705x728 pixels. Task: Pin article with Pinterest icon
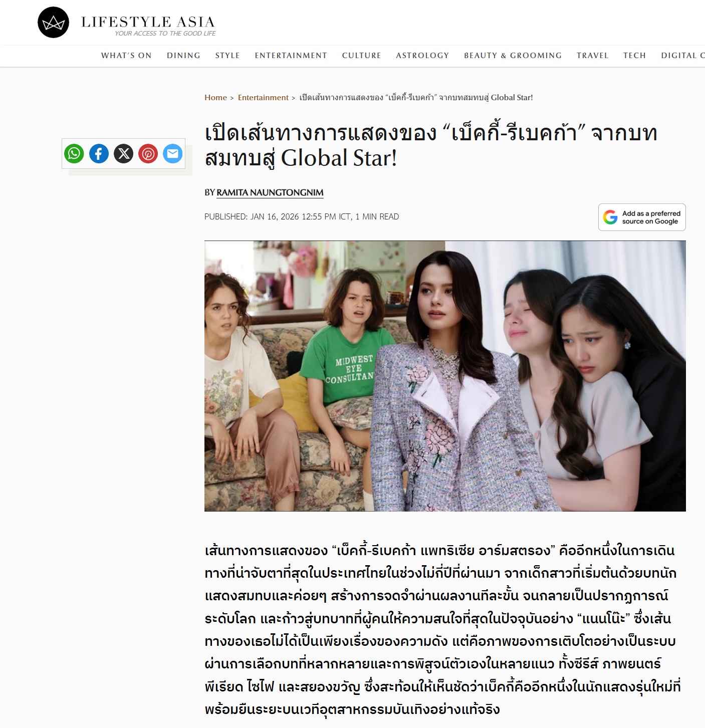pos(148,153)
